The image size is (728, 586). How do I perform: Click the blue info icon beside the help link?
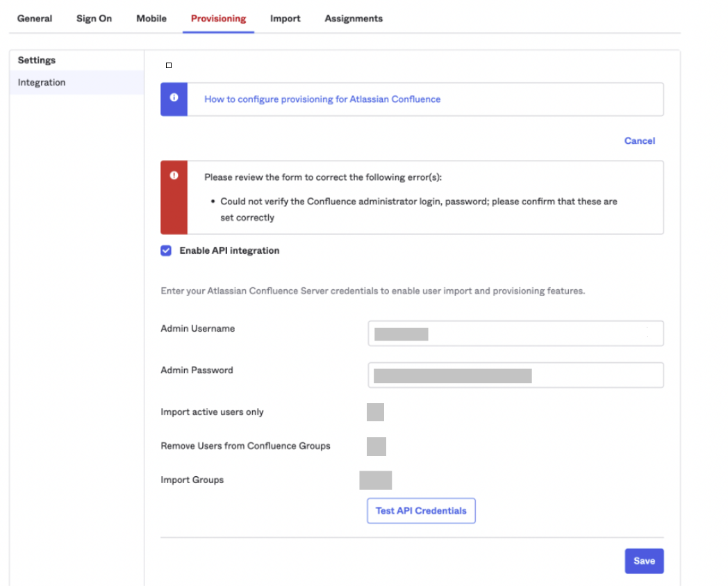tap(174, 99)
